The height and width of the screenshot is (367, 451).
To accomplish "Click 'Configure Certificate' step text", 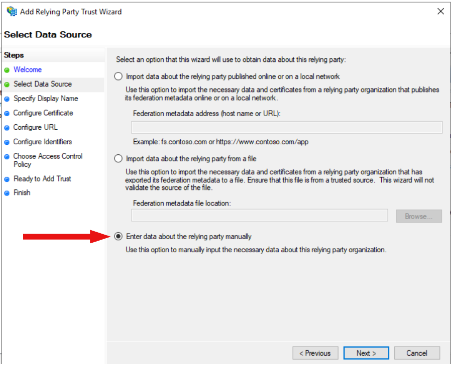I will point(43,113).
